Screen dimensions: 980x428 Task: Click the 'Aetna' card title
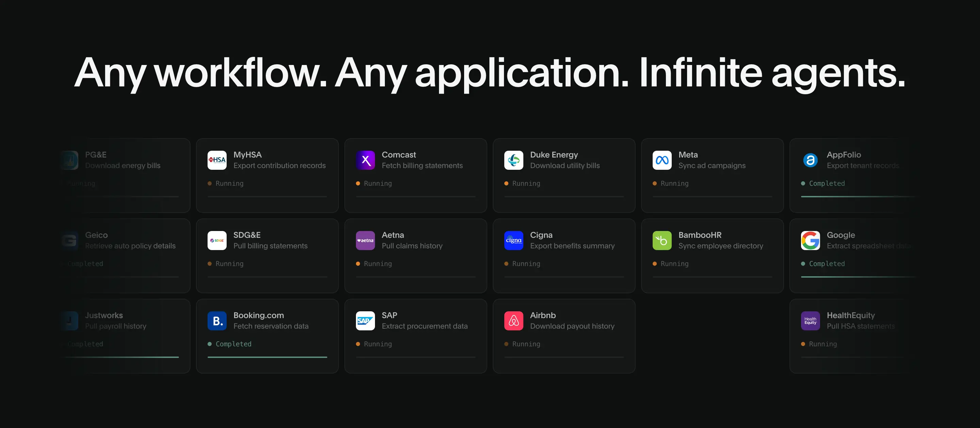point(393,235)
